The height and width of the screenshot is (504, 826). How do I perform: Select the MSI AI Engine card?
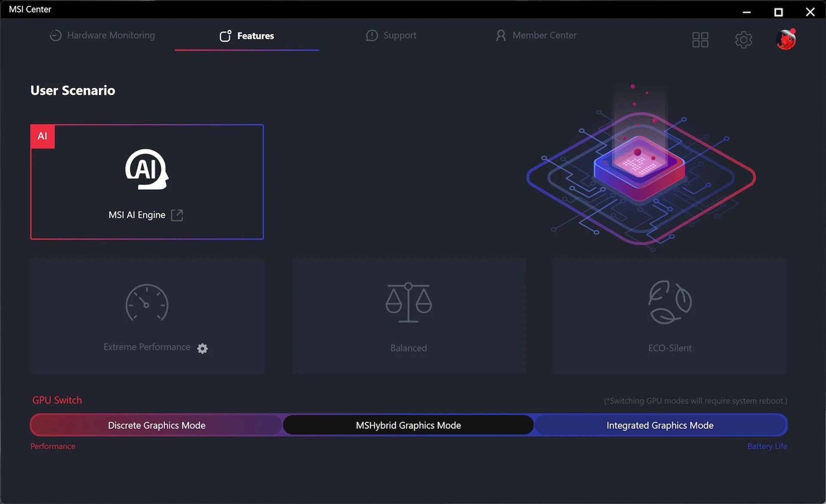point(147,182)
